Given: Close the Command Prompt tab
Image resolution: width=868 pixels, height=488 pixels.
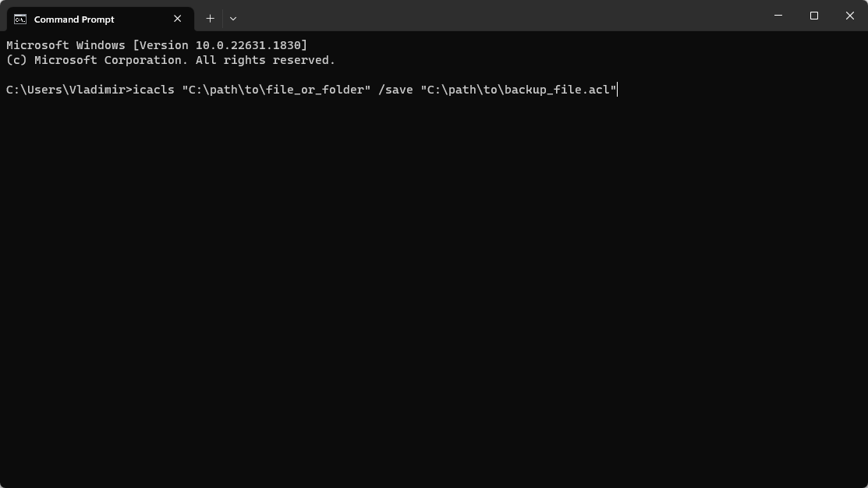Looking at the screenshot, I should point(178,19).
